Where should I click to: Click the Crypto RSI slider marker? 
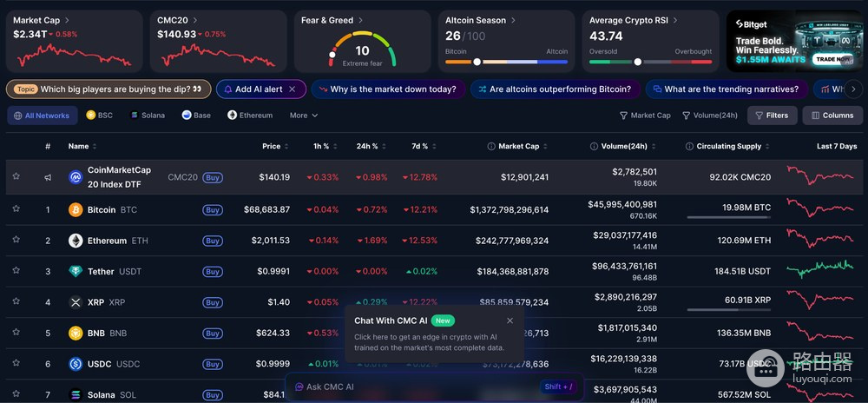click(x=638, y=62)
